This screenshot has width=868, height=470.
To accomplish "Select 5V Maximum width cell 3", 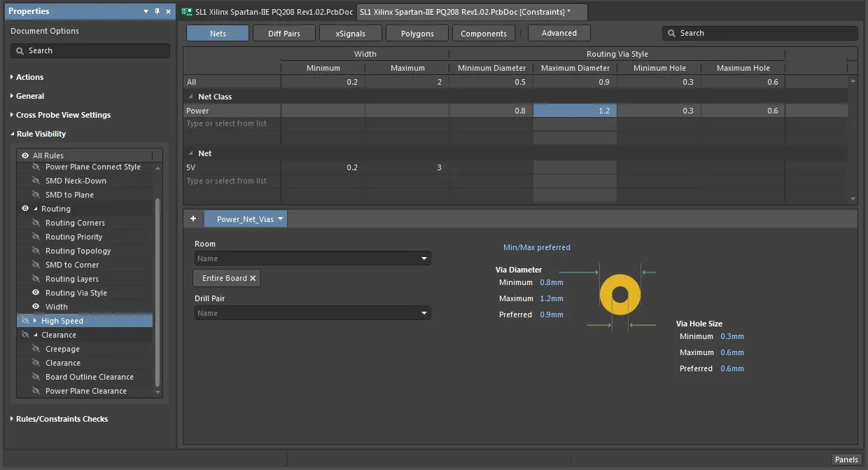I will coord(407,167).
